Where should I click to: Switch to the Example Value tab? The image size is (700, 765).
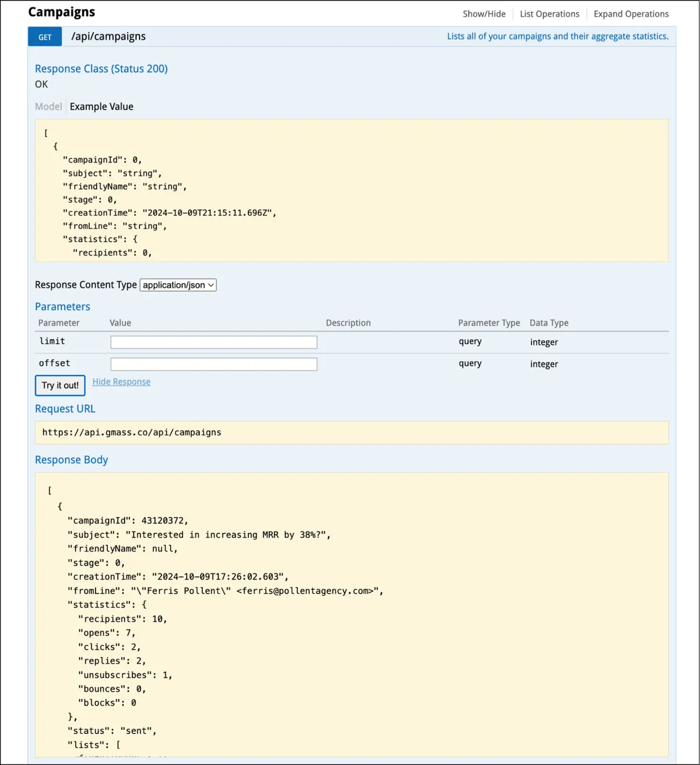(x=101, y=106)
